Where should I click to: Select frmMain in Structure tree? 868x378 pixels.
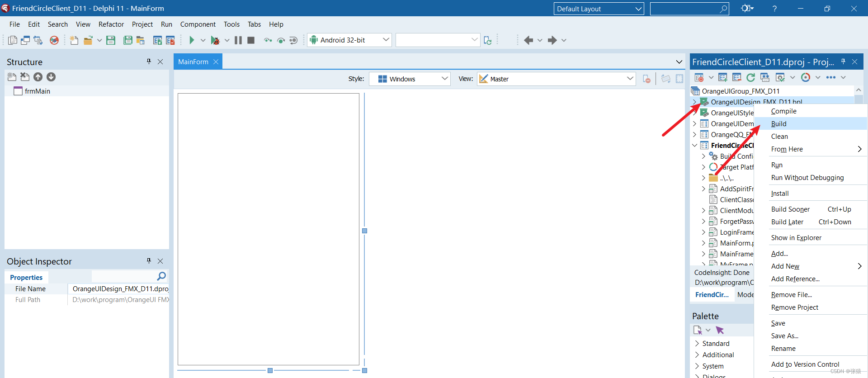[x=38, y=91]
